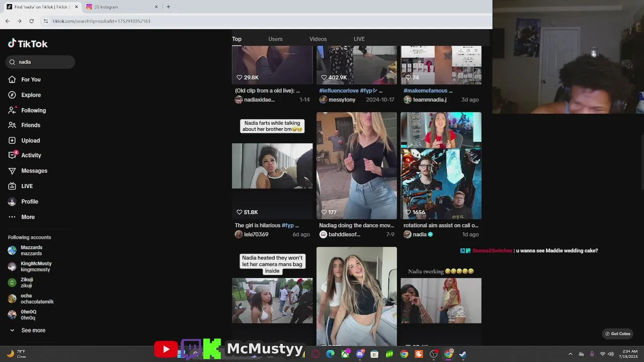Switch to the Top results tab
The width and height of the screenshot is (644, 362).
[x=236, y=39]
